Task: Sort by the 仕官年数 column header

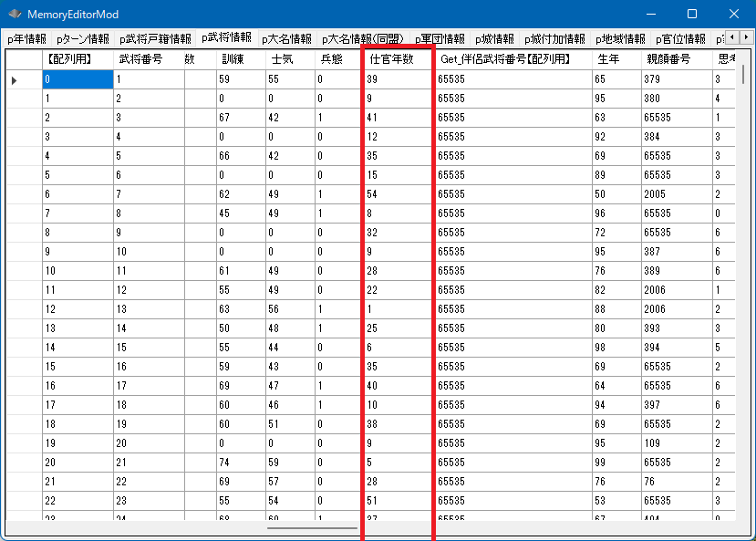Action: 399,59
